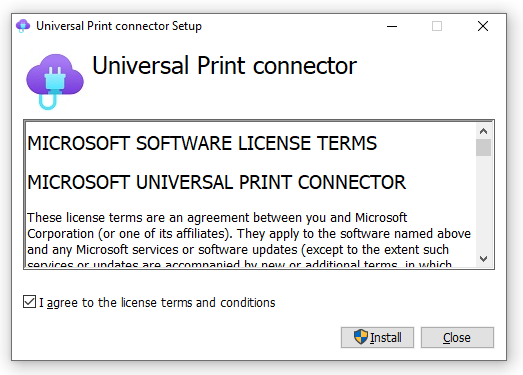
Task: Click the 'Universal Print connector Setup' title text
Action: coord(119,26)
